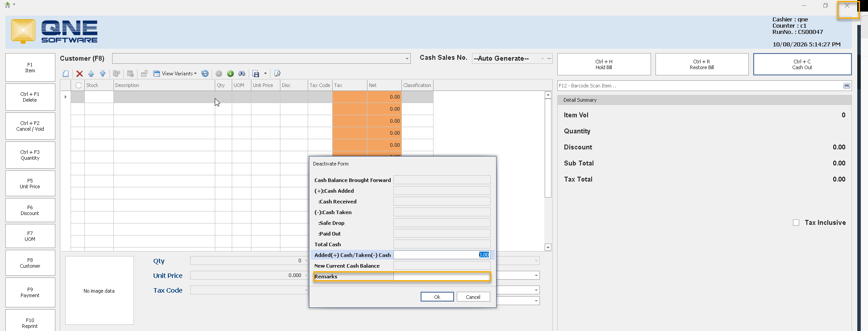868x331 pixels.
Task: Open the save icon's dropdown arrow
Action: (265, 74)
